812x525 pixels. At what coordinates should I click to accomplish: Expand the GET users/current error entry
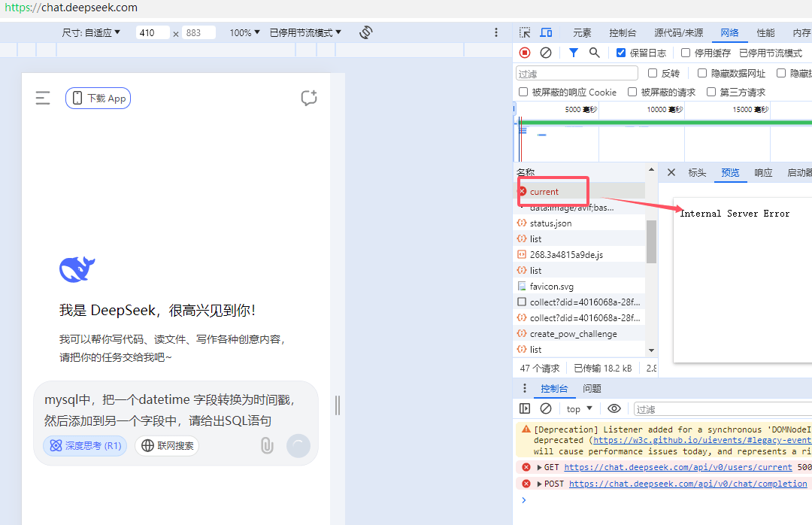pos(540,468)
